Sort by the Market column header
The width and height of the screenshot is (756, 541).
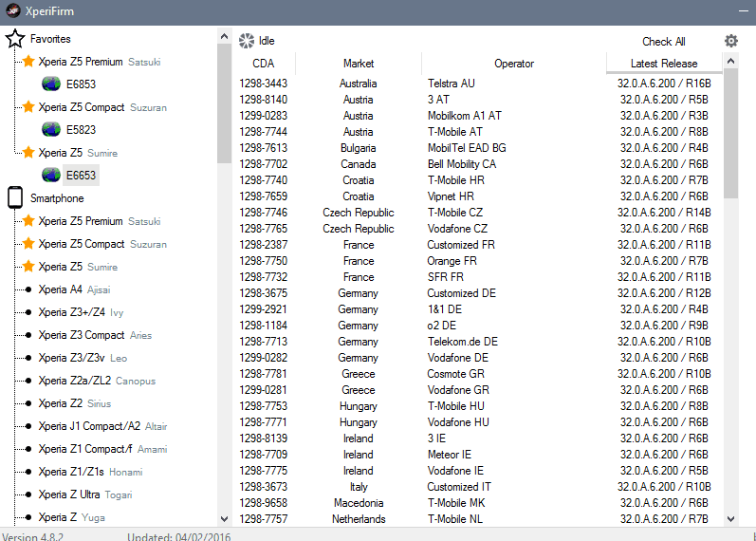click(359, 64)
